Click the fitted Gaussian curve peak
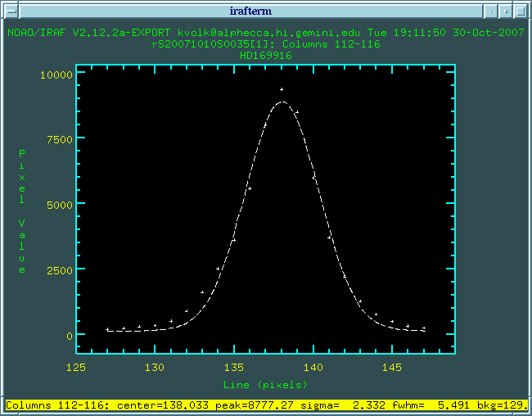Viewport: 532px width, 416px height. pyautogui.click(x=283, y=102)
